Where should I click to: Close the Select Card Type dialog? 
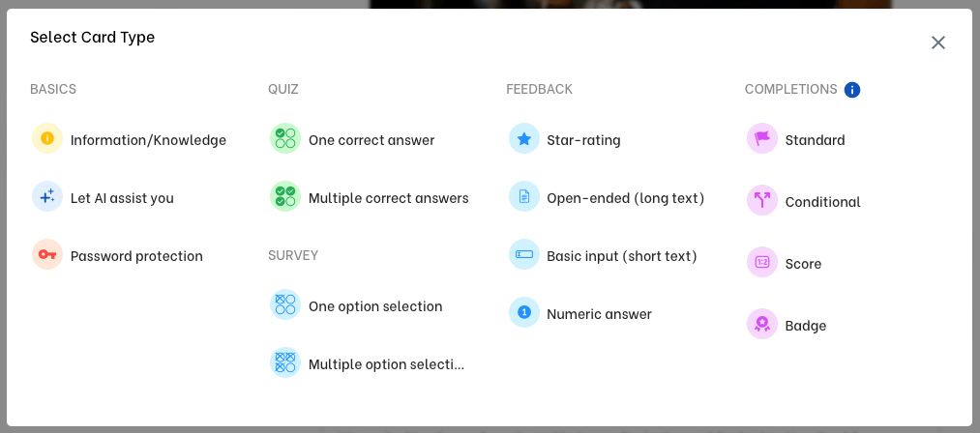pos(937,43)
